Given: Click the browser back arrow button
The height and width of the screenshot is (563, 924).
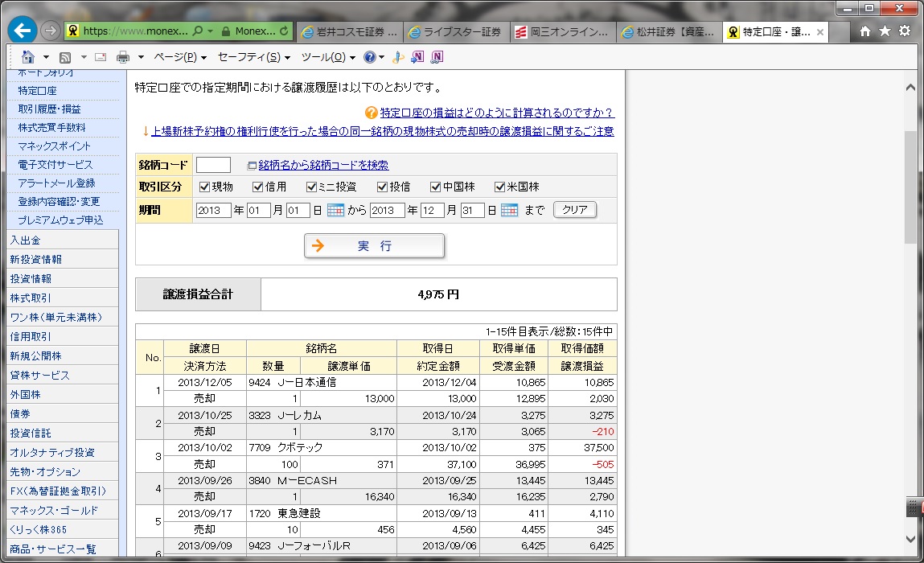Looking at the screenshot, I should (22, 31).
